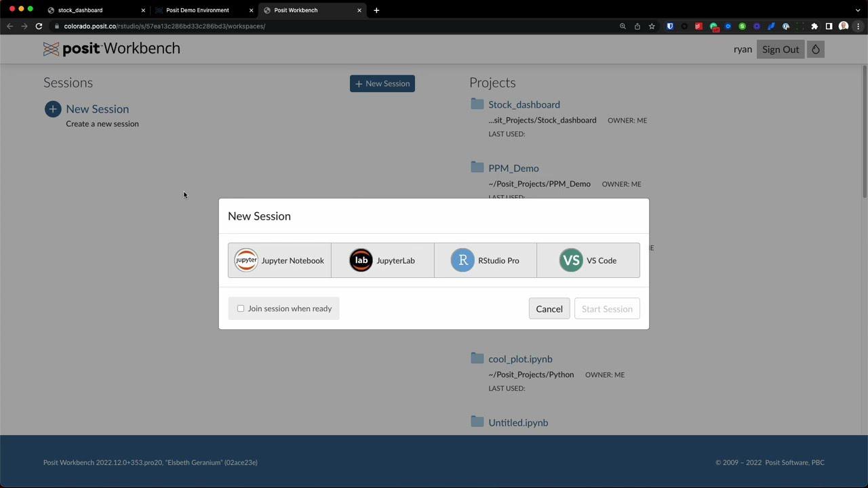
Task: Enable the Join session when ready checkbox
Action: pos(241,308)
